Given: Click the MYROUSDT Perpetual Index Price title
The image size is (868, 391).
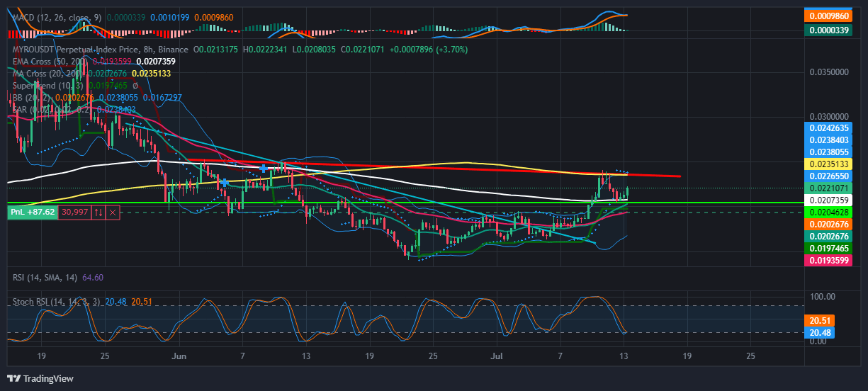Looking at the screenshot, I should coord(100,50).
